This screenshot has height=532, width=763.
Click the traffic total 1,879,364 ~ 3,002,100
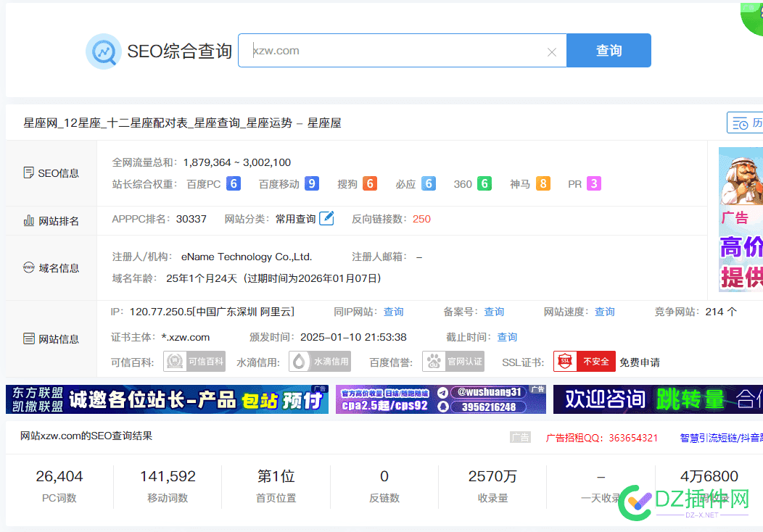[x=237, y=162]
